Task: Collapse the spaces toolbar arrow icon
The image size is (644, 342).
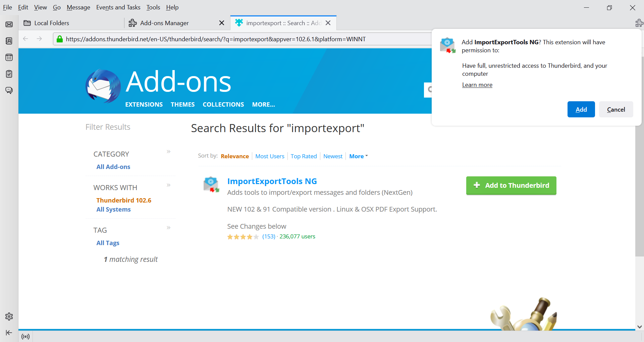Action: pos(9,333)
